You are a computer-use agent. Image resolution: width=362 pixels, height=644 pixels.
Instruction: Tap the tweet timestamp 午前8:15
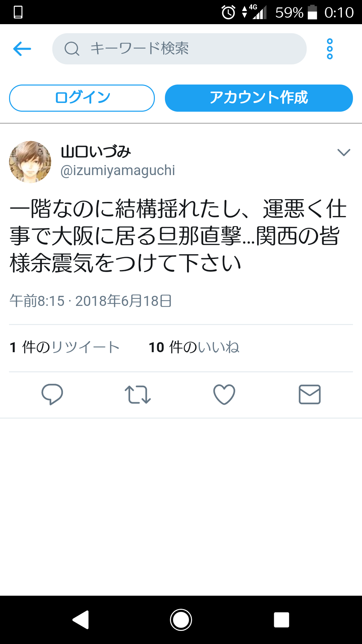[37, 301]
